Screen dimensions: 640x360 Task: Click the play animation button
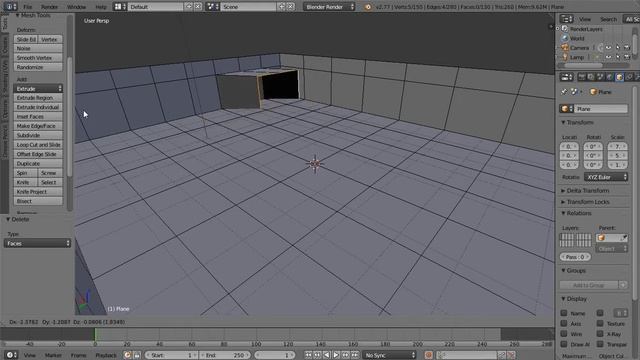coord(336,355)
